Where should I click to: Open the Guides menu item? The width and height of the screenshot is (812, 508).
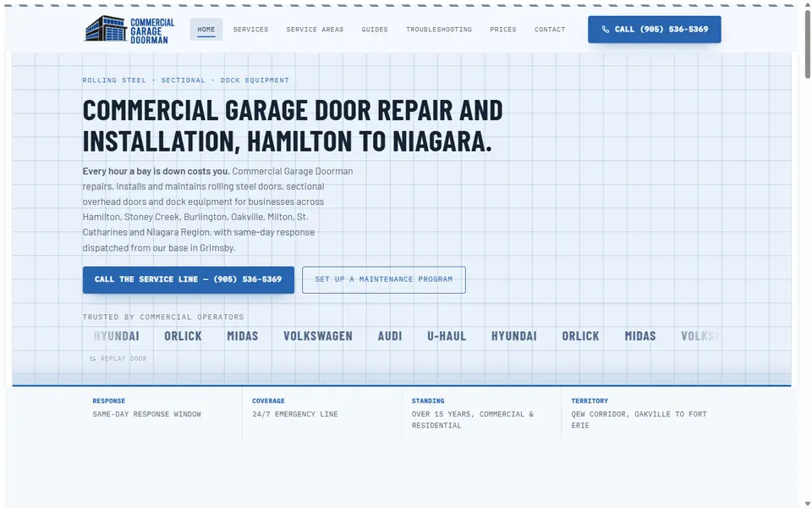[x=375, y=30]
